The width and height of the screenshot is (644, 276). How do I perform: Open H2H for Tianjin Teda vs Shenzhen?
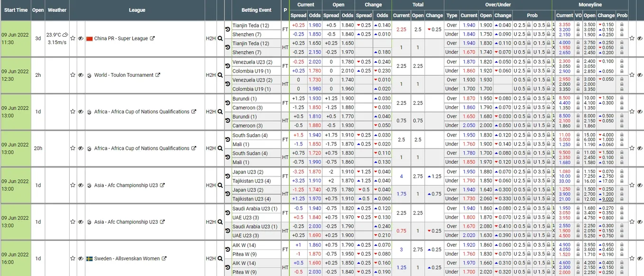tap(211, 38)
